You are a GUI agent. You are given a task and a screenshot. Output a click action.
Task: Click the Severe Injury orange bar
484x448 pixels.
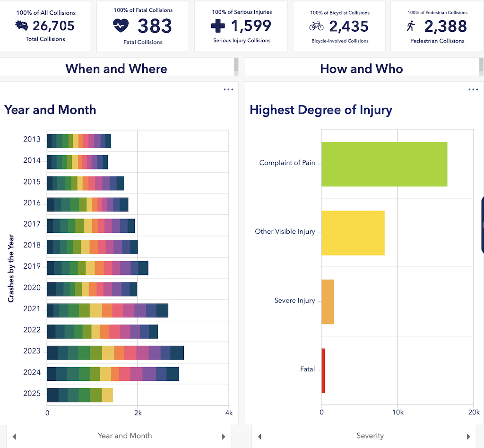328,301
